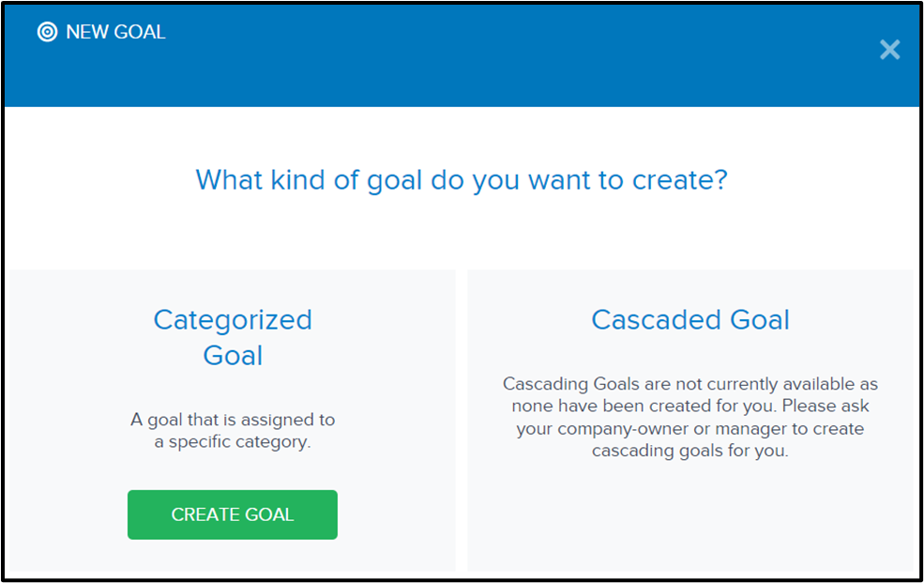Click the word 'Cascaded' in the right card heading
The width and height of the screenshot is (924, 583).
(656, 320)
